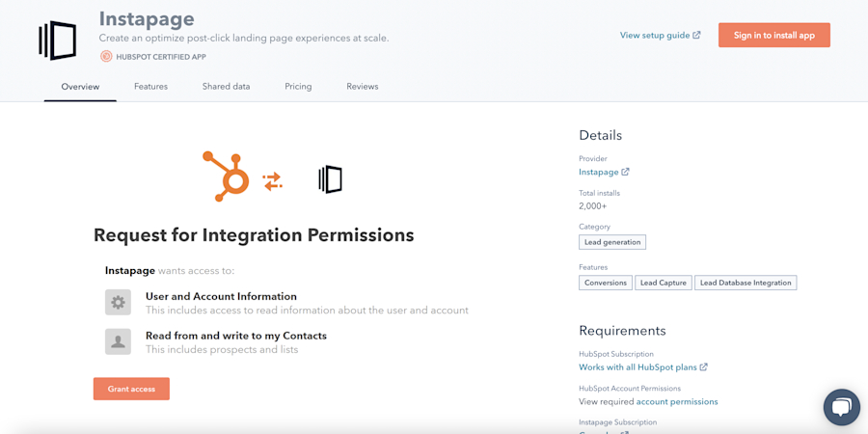Click Read from and write to my Contacts
The image size is (868, 434).
pos(236,336)
